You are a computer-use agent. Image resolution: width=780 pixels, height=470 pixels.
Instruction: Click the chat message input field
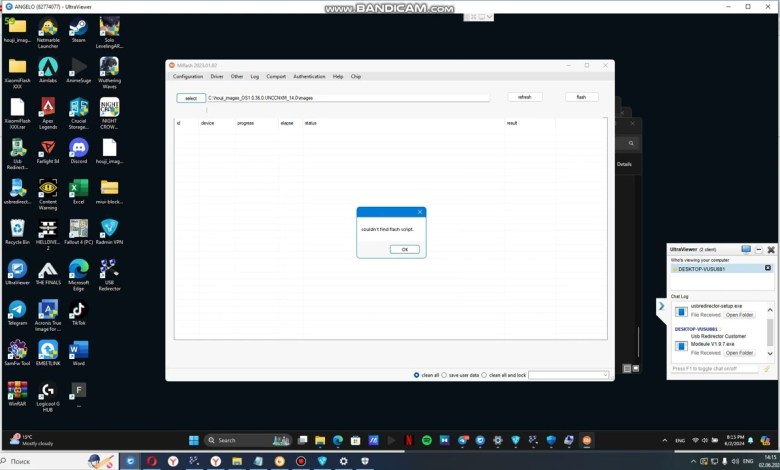coord(715,369)
